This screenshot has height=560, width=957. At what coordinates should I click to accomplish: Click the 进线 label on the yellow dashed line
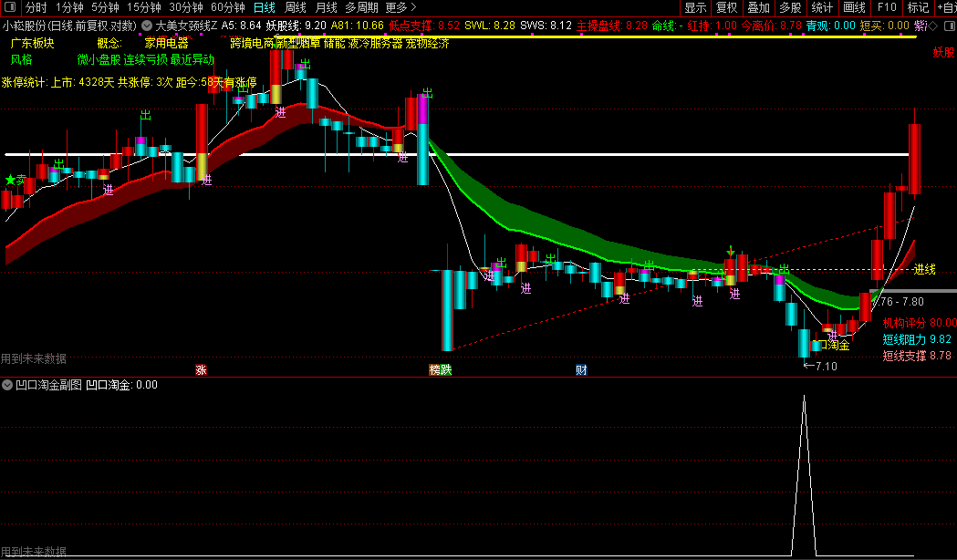pyautogui.click(x=925, y=269)
